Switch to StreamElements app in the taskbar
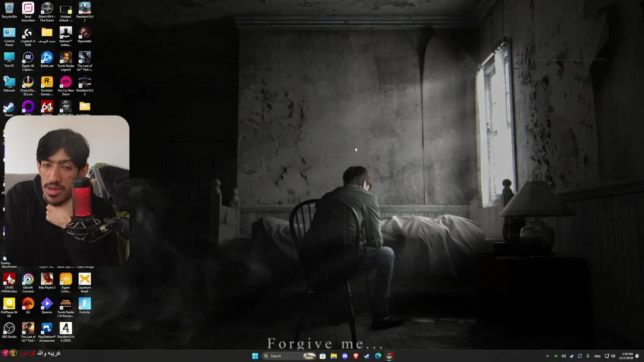This screenshot has height=362, width=644. pyautogui.click(x=389, y=356)
